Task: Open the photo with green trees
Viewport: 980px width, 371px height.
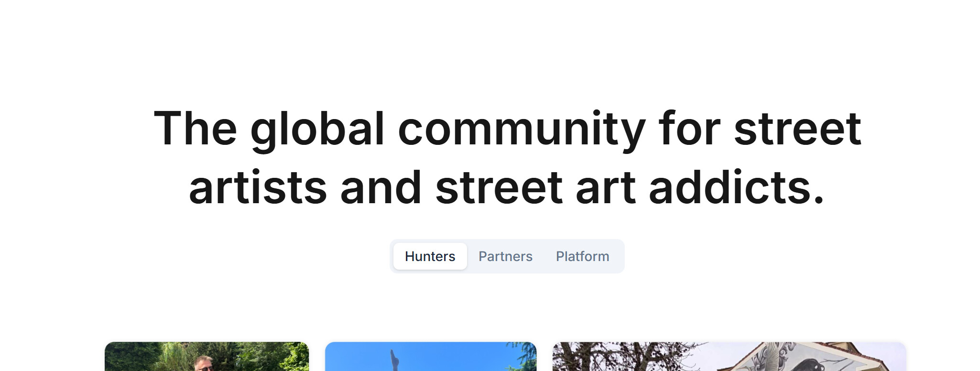Action: (207, 356)
